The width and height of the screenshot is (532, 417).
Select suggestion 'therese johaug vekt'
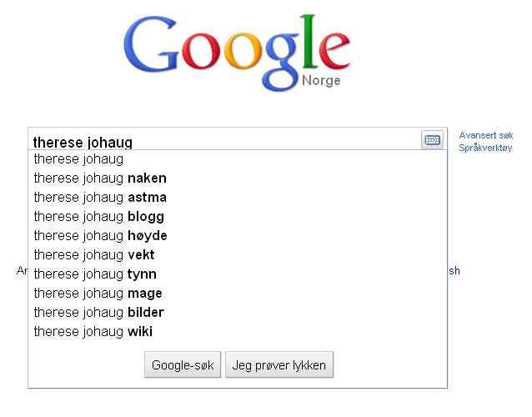tap(238, 255)
